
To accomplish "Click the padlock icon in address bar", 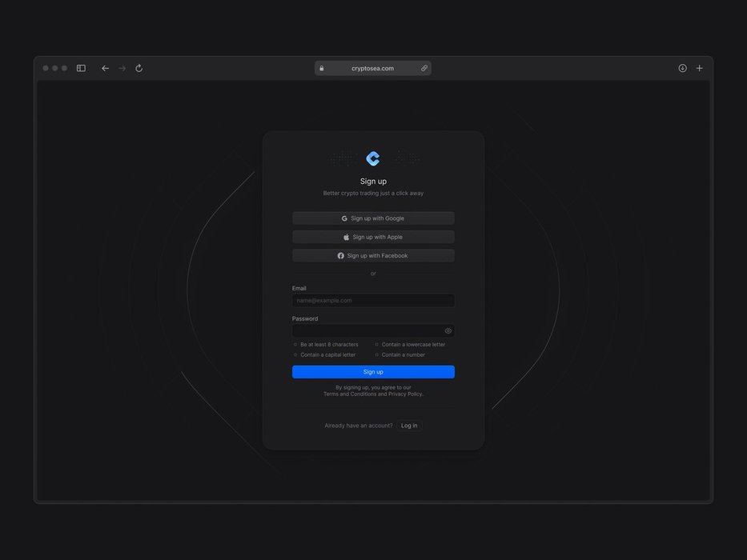I will 322,68.
